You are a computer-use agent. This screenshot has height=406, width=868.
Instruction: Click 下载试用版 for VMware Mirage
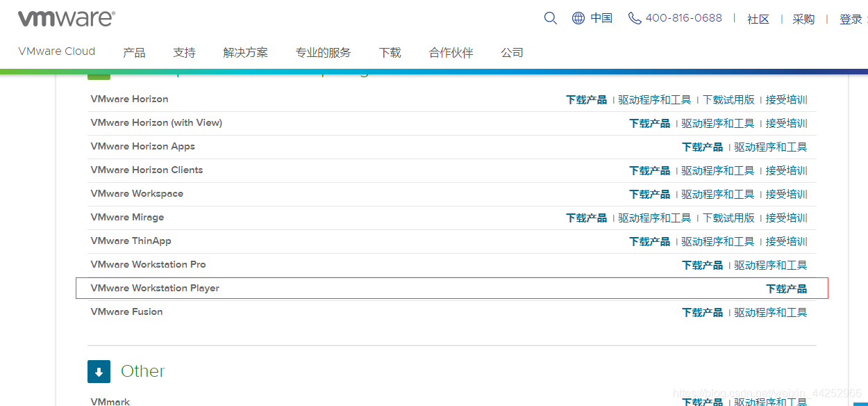[728, 218]
